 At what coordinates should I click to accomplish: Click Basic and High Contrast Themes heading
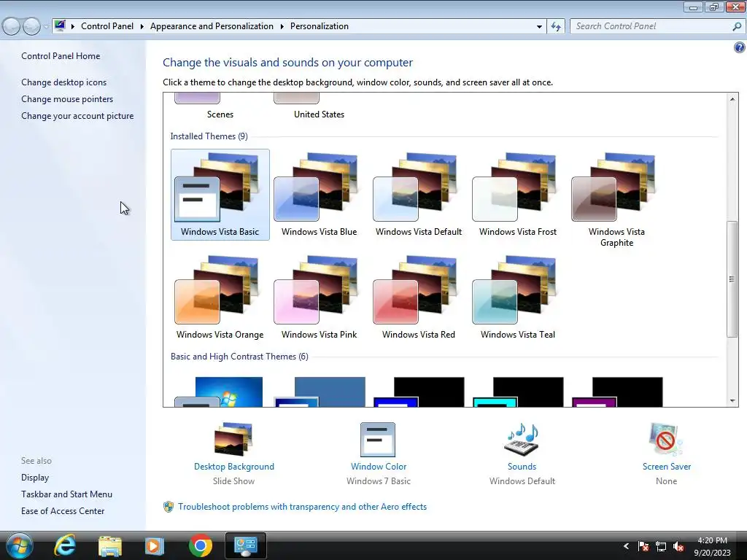point(239,356)
